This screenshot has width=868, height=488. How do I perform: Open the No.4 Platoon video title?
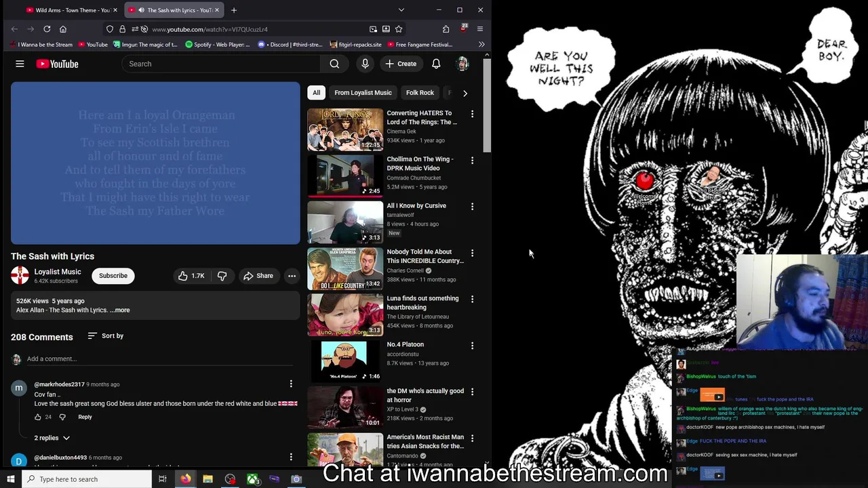pyautogui.click(x=406, y=344)
